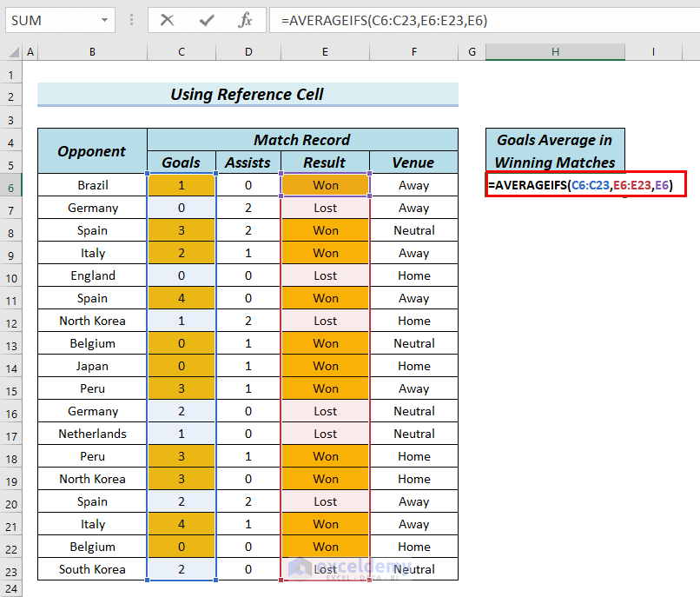Click the Opponent header cell
The image size is (700, 597).
tap(92, 151)
